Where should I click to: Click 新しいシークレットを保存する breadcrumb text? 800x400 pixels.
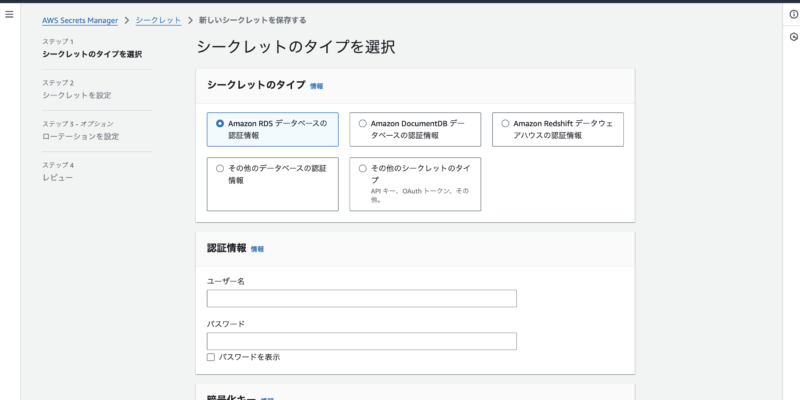click(252, 20)
